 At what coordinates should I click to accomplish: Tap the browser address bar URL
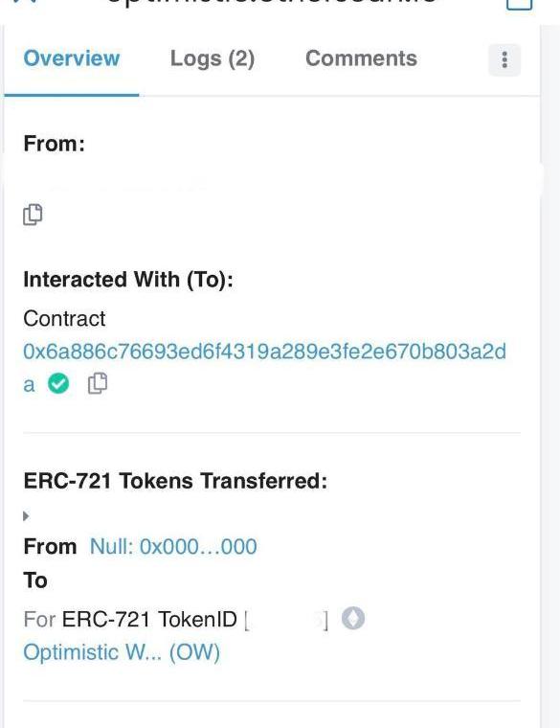click(x=272, y=2)
